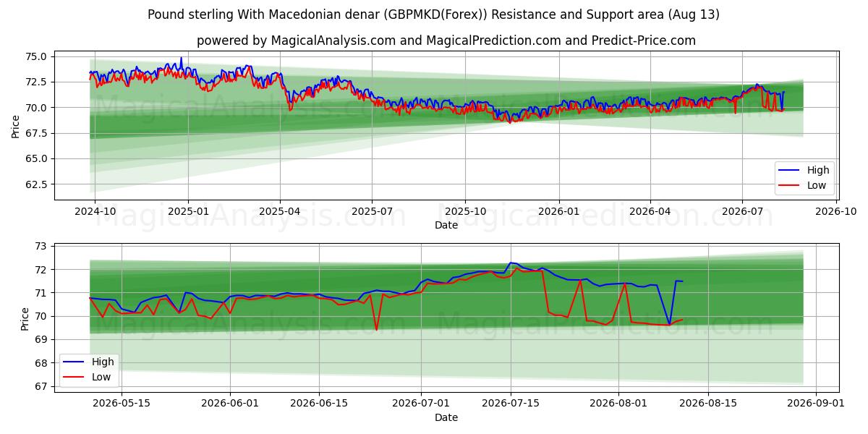Click the bottom chart y-axis value 72
868x434 pixels.
pyautogui.click(x=41, y=270)
